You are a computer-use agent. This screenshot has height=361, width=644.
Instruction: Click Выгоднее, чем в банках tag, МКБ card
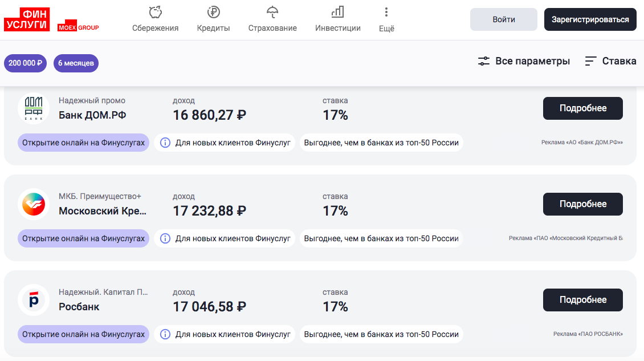[x=381, y=238]
